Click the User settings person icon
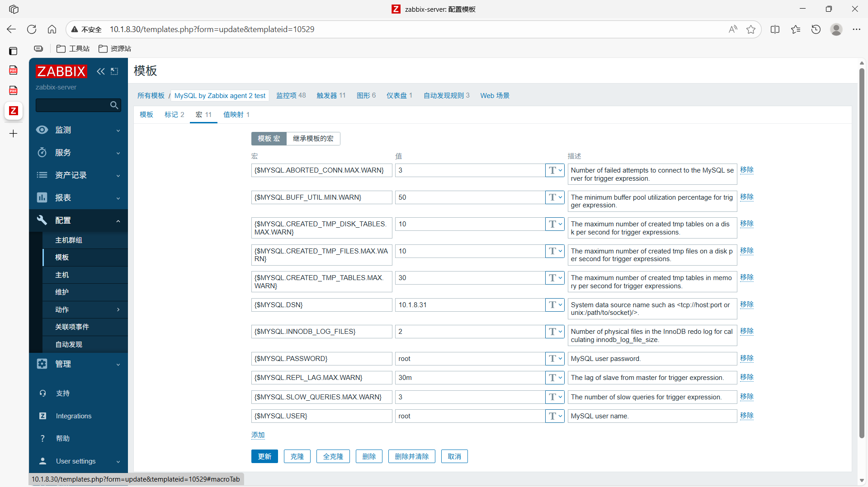 point(42,461)
